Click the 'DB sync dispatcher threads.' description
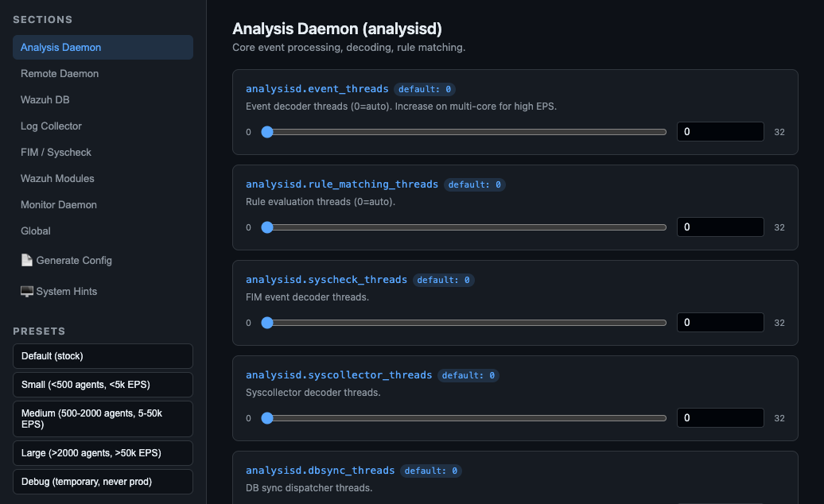 [309, 488]
